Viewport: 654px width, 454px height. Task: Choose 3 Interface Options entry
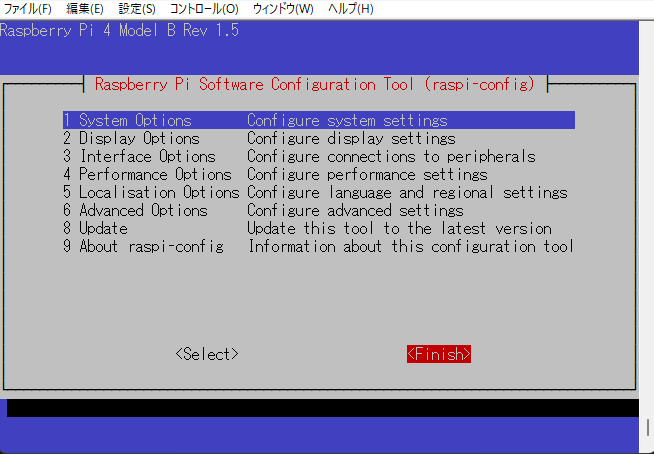[139, 156]
